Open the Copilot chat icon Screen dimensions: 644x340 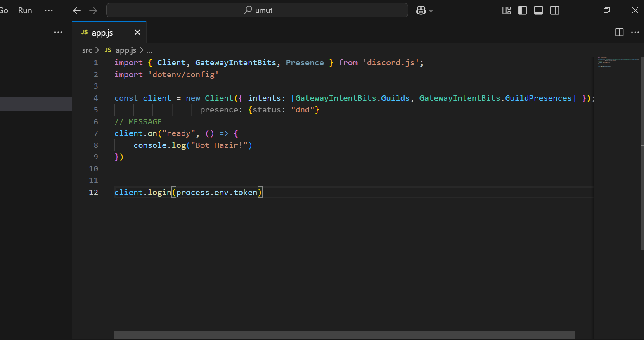click(x=421, y=10)
